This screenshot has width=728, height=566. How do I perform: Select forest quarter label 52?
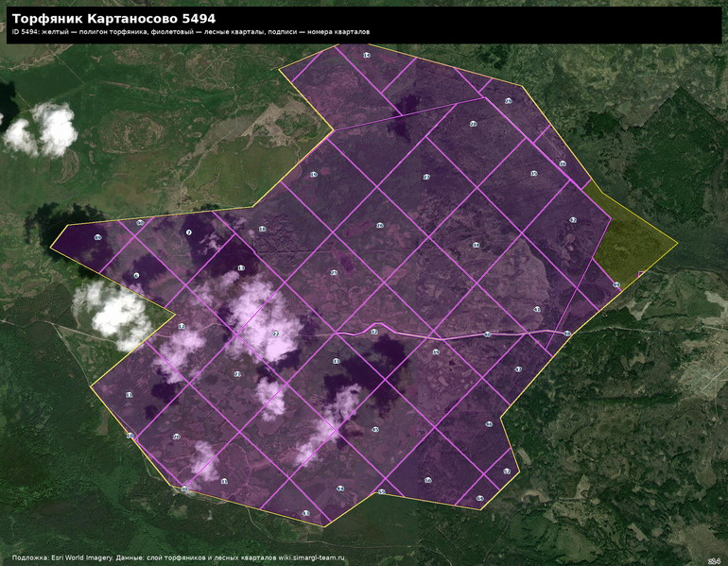(507, 472)
